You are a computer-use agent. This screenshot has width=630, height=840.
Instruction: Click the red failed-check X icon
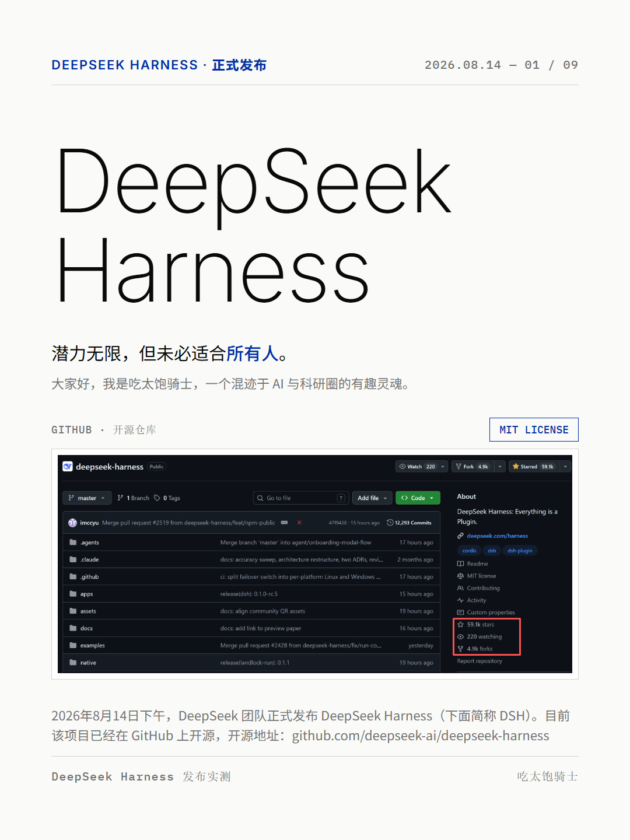(x=299, y=523)
